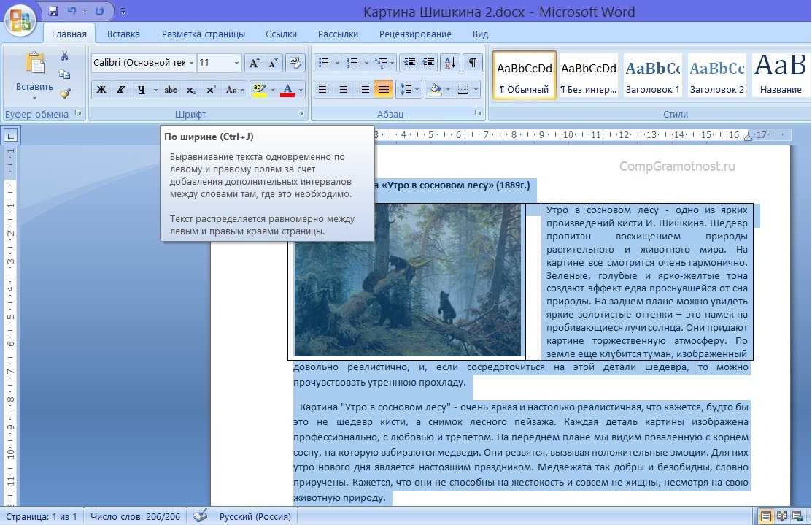Toggle italic formatting (К)

pyautogui.click(x=120, y=90)
